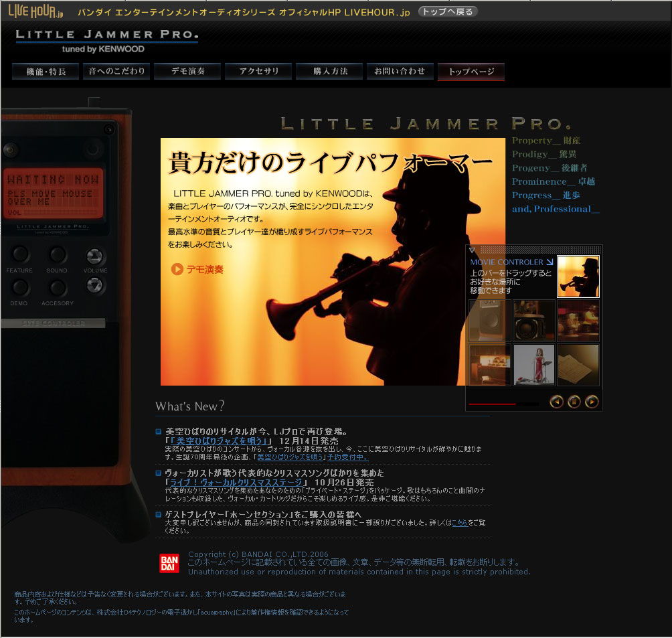Click the MOVIE CONTROLER arrow icon
672x638 pixels.
coord(550,262)
